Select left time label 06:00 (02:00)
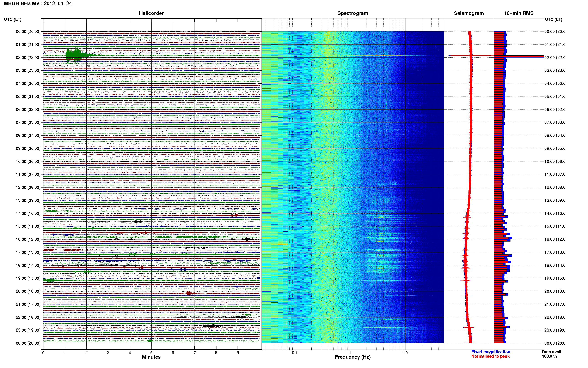Image resolution: width=588 pixels, height=368 pixels. coord(28,109)
